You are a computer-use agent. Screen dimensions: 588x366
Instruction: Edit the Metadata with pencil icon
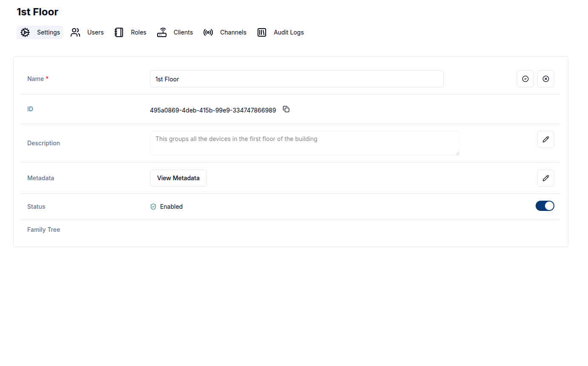(x=546, y=178)
